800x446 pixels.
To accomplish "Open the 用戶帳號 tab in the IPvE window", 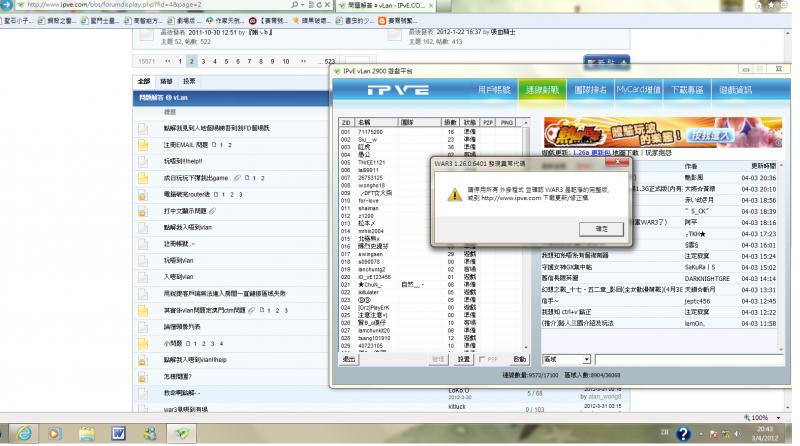I will (494, 90).
